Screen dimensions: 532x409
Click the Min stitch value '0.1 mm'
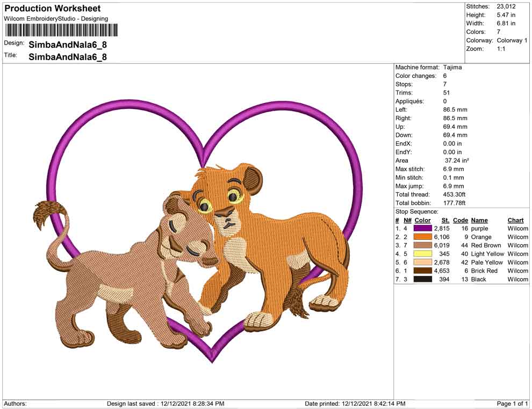[454, 177]
